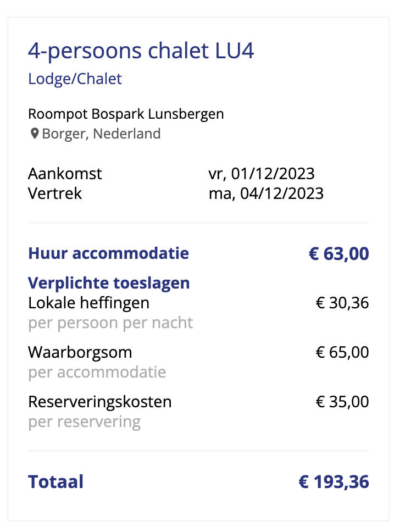Click the Borger, Nederland location text
The width and height of the screenshot is (400, 532).
click(101, 134)
